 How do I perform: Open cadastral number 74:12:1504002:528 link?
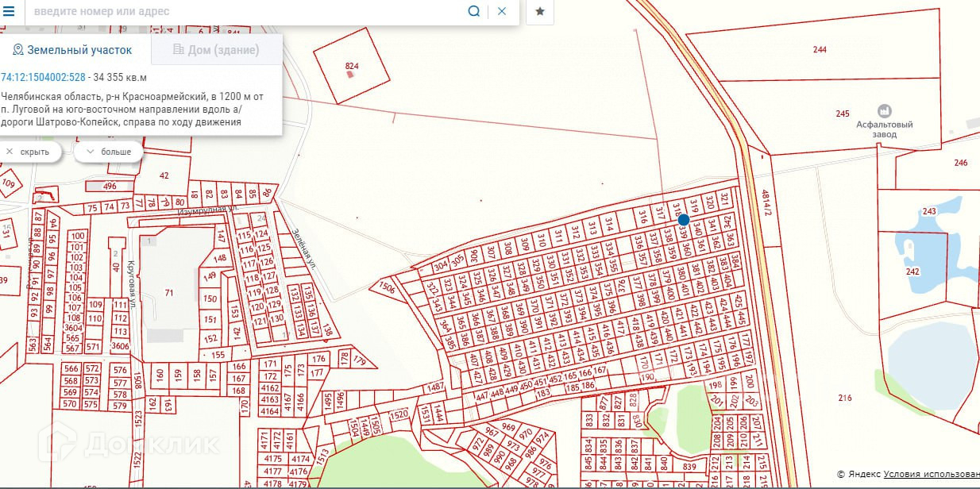click(43, 77)
